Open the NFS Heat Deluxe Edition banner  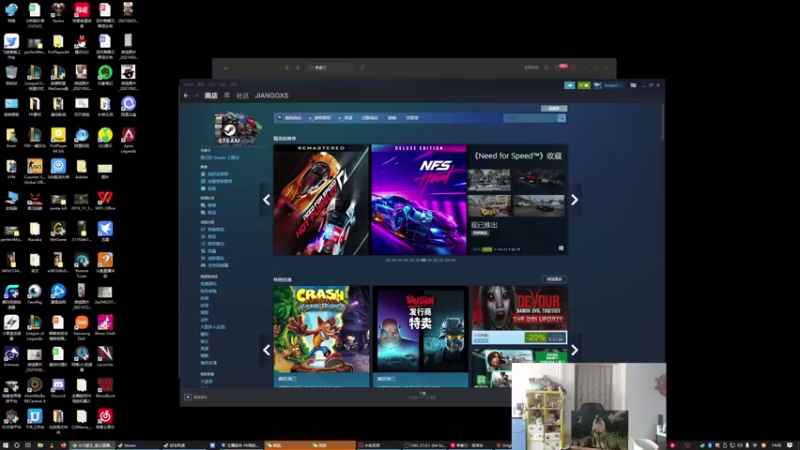[419, 199]
